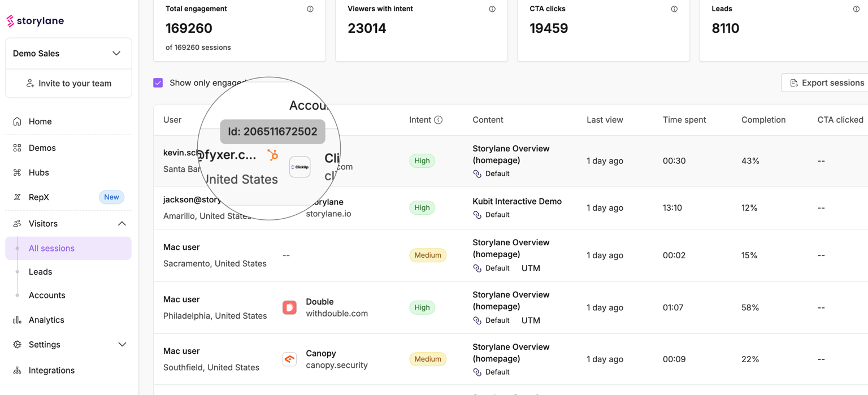This screenshot has width=868, height=395.
Task: Expand the Settings section chevron
Action: [x=122, y=345]
